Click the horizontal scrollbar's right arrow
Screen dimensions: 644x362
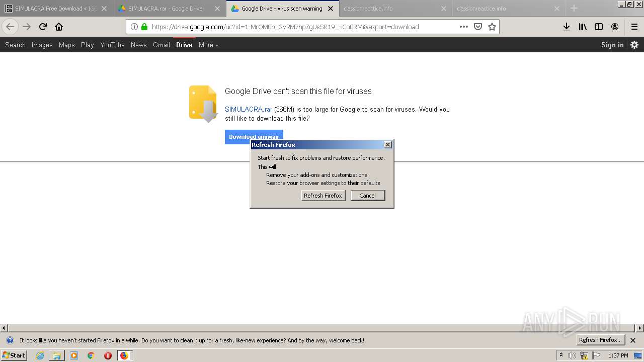pos(640,328)
